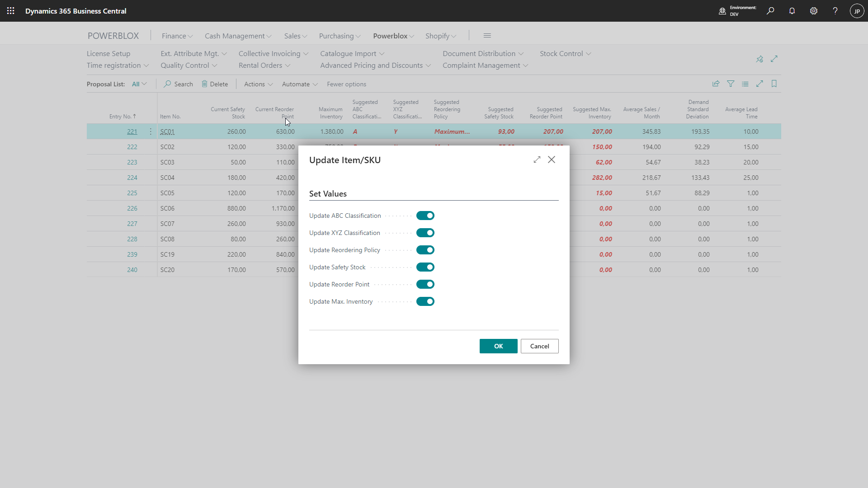The image size is (868, 488).
Task: Open notifications with the bell icon
Action: [792, 10]
